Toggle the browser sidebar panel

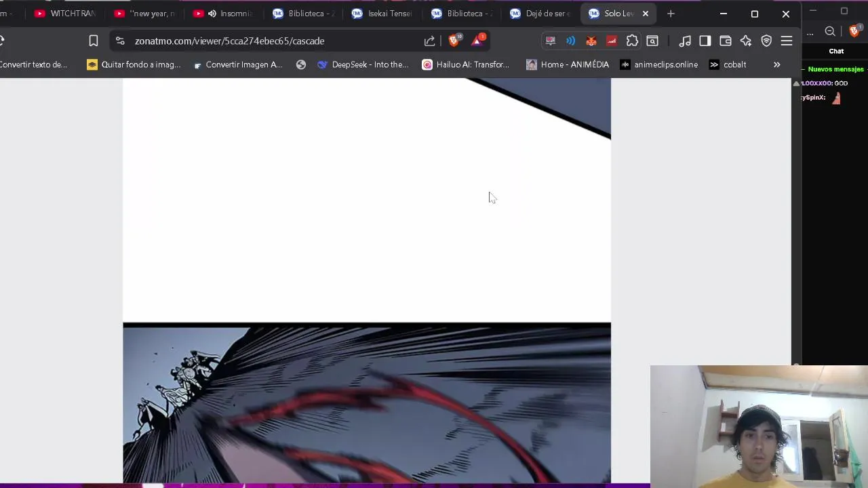tap(705, 41)
